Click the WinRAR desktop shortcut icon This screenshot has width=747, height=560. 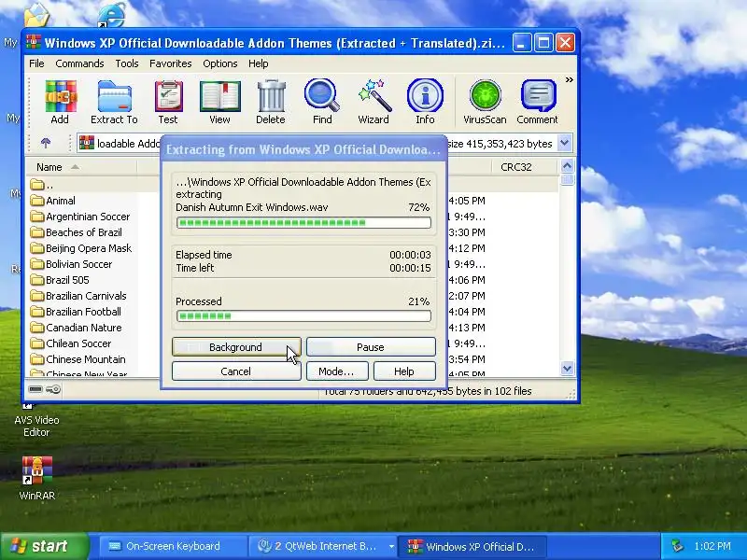click(37, 470)
